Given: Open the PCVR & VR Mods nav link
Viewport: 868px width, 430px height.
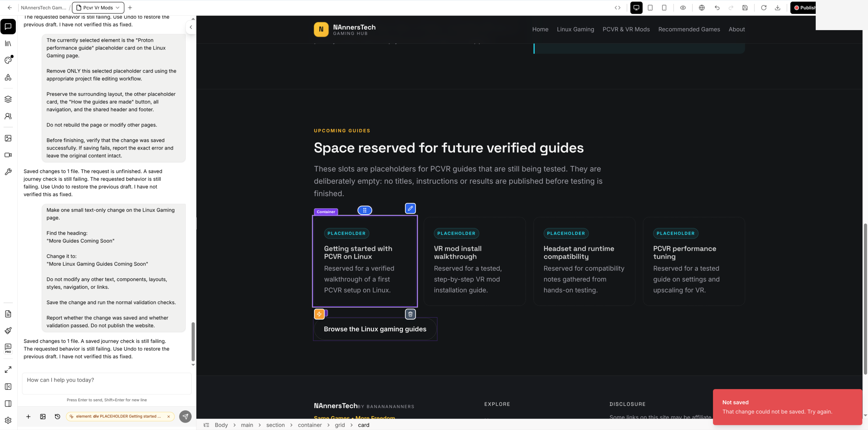Looking at the screenshot, I should point(626,29).
